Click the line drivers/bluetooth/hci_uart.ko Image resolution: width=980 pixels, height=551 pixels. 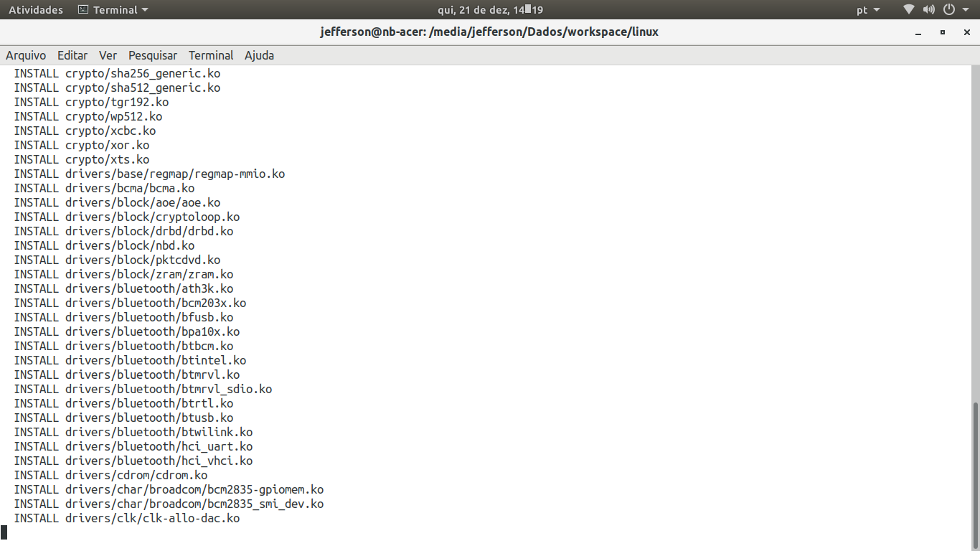pos(133,446)
